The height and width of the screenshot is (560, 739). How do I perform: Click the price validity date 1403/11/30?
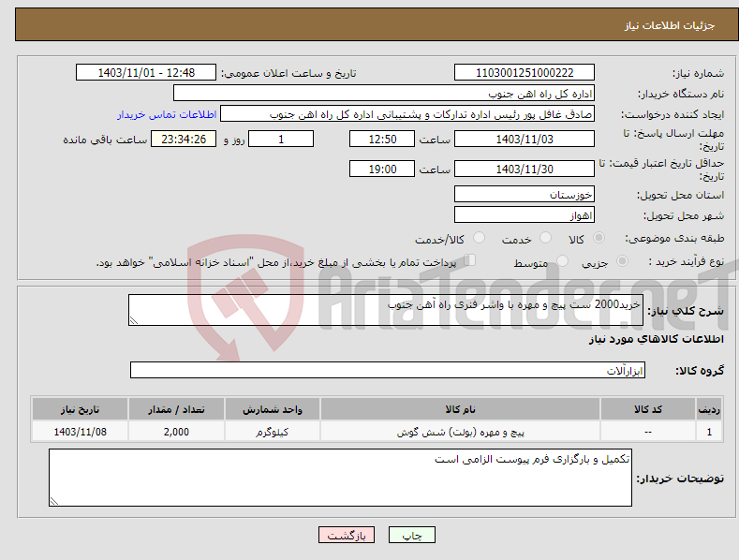tap(525, 169)
